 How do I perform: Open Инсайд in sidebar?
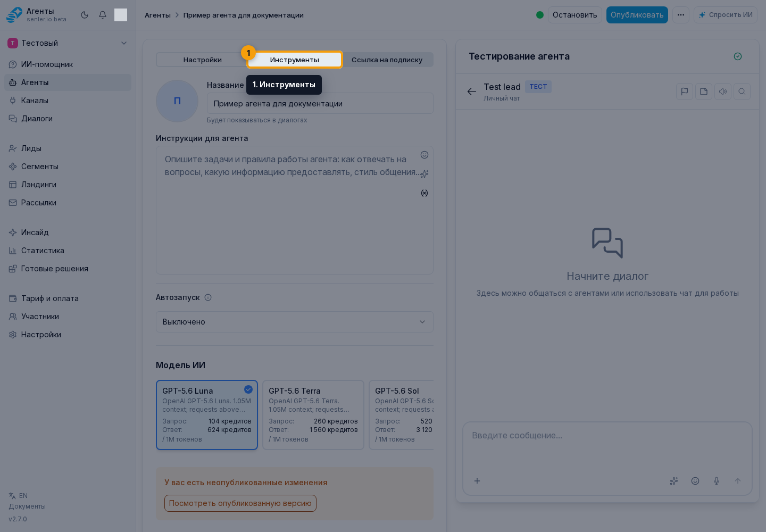coord(68,232)
